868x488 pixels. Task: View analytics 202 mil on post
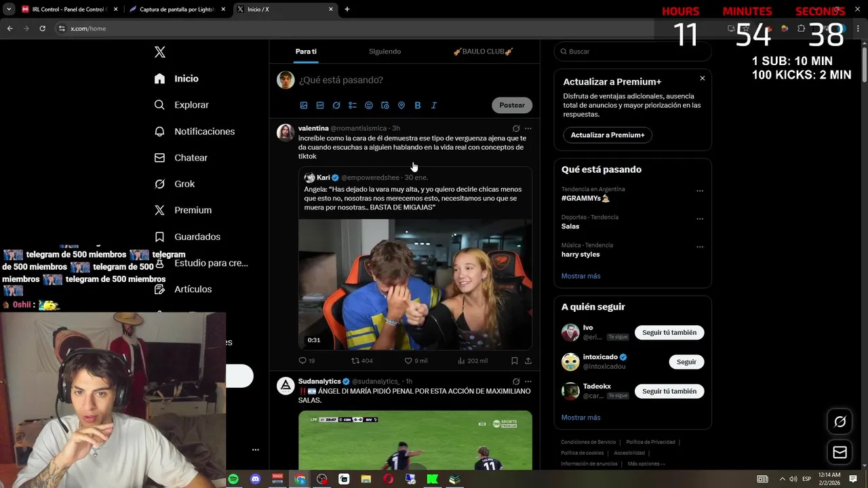[x=473, y=361]
